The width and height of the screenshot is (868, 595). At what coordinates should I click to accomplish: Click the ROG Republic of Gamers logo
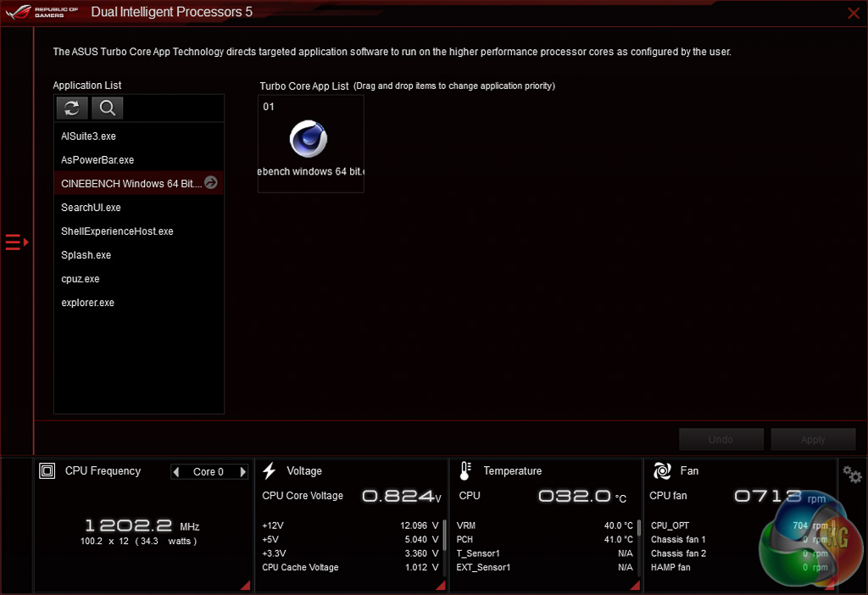[42, 12]
